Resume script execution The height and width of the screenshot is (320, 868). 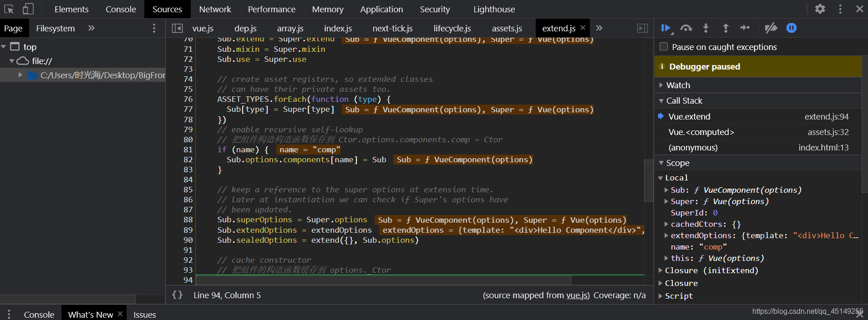(665, 28)
